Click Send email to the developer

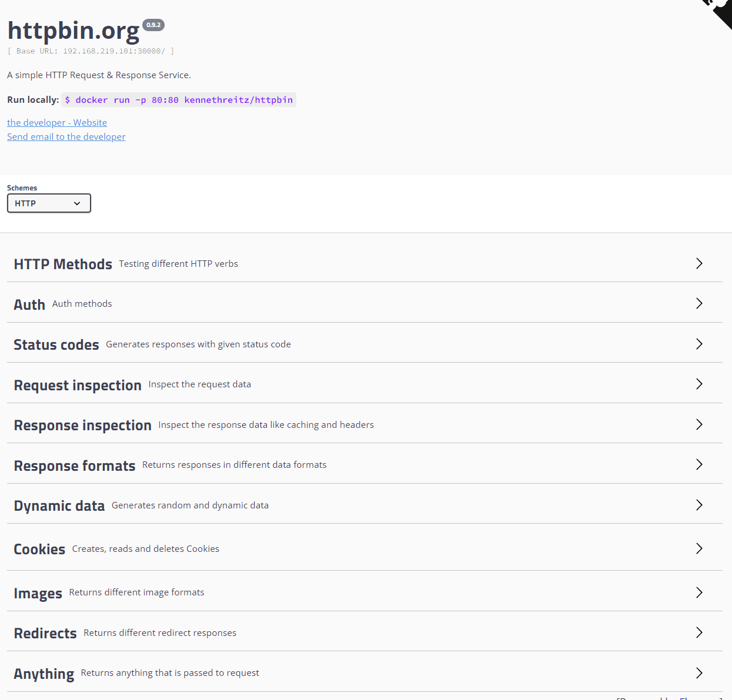(66, 136)
